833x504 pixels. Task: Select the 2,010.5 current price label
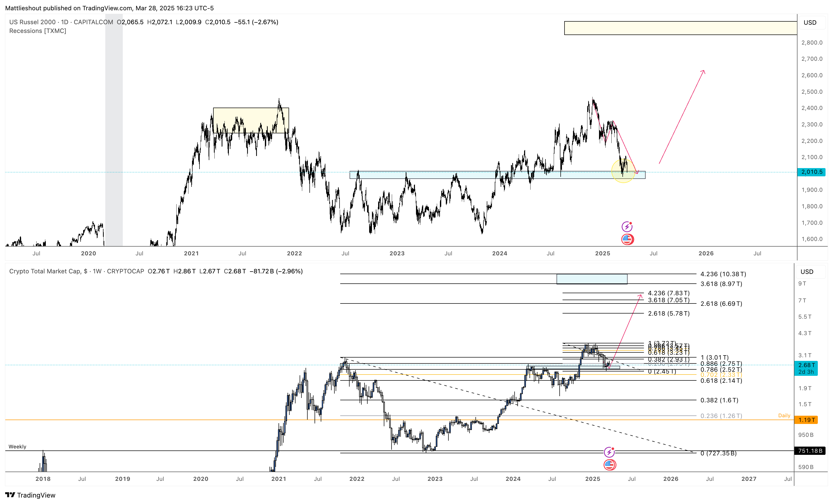coord(811,172)
